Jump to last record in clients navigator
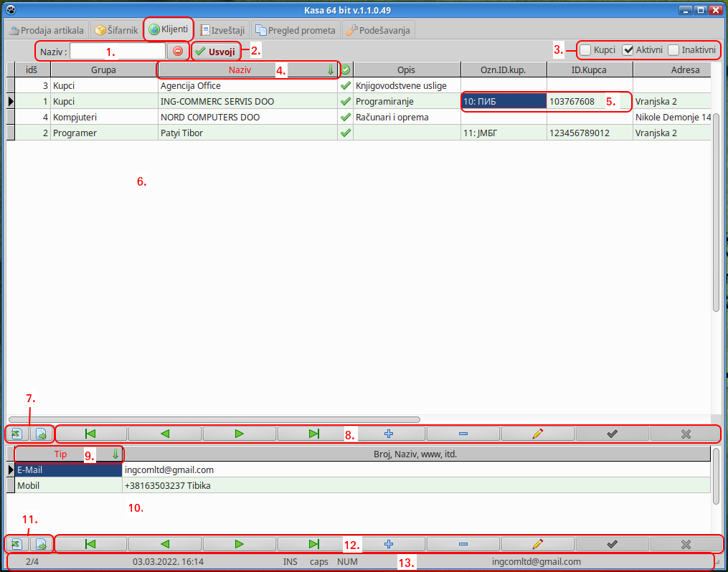 (x=313, y=434)
